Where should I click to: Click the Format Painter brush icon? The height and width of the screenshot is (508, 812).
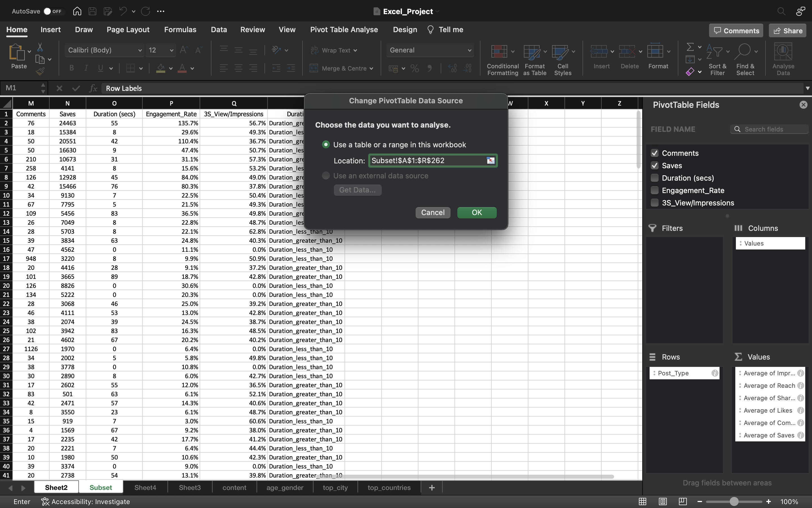point(40,71)
